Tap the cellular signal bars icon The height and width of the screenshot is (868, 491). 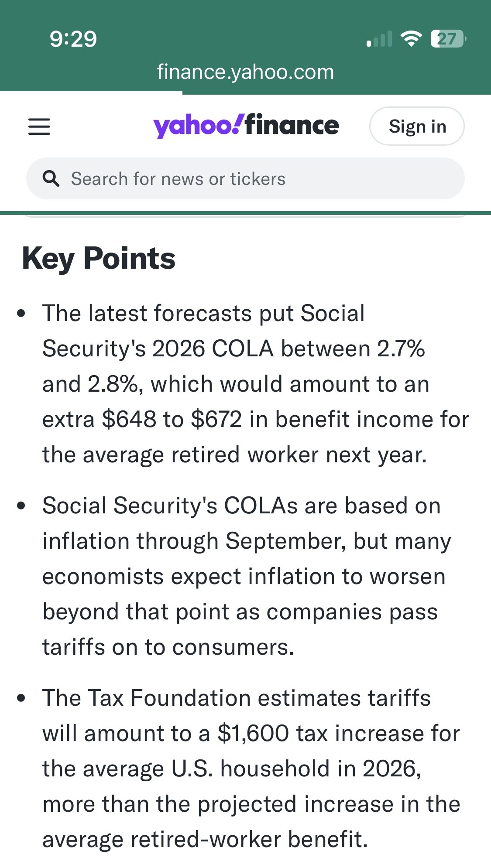[379, 39]
